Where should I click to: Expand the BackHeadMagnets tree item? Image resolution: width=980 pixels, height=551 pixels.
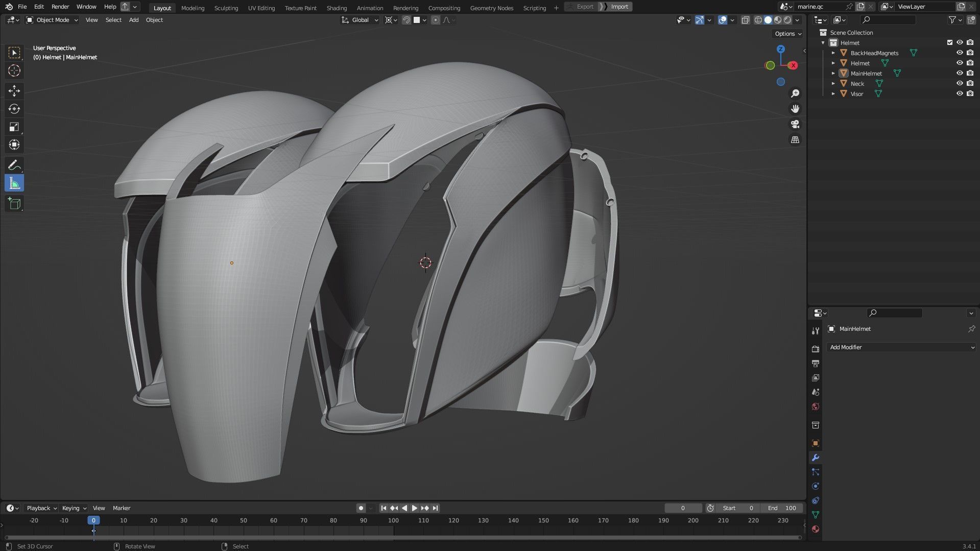[833, 53]
